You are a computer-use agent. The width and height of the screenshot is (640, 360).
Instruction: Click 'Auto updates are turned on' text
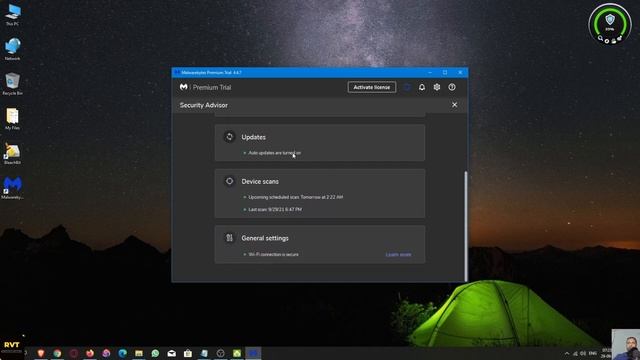[275, 153]
